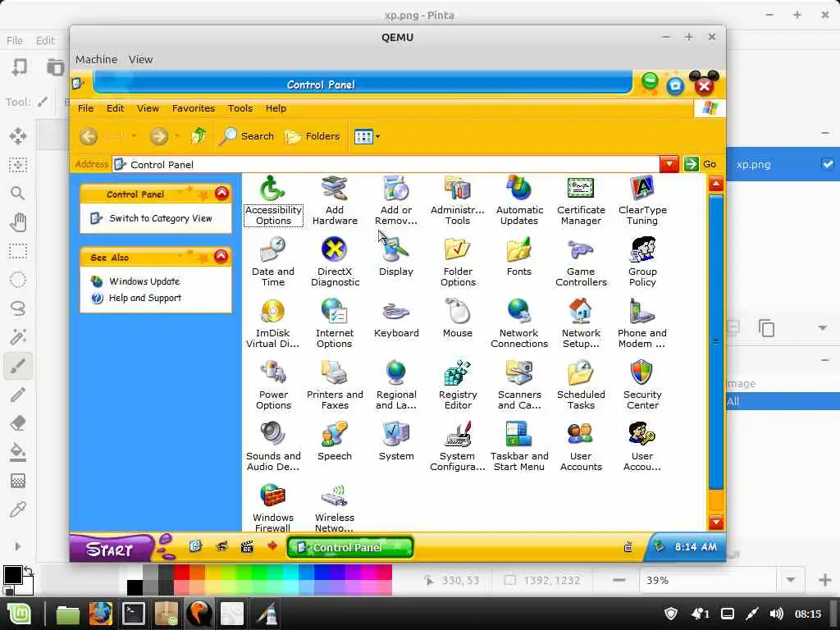Open Firefox from Linux Mint panel

point(100,614)
